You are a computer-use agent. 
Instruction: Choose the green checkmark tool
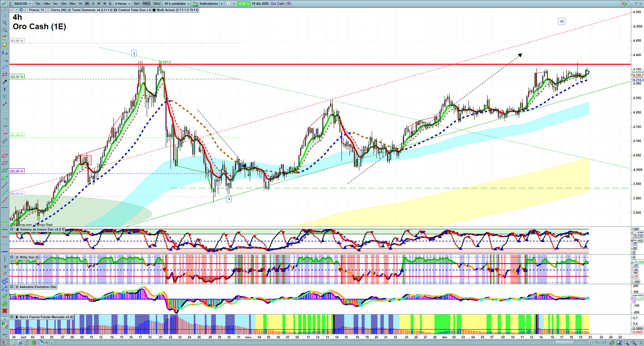5,296
